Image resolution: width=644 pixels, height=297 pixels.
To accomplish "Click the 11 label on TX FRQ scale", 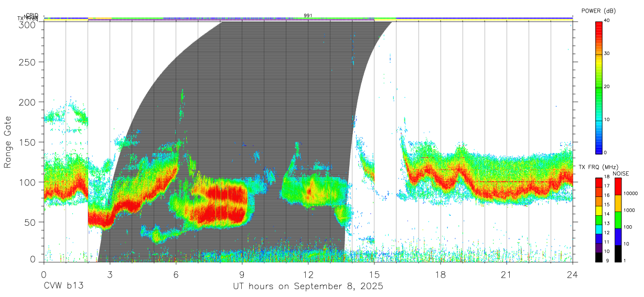I will (607, 242).
